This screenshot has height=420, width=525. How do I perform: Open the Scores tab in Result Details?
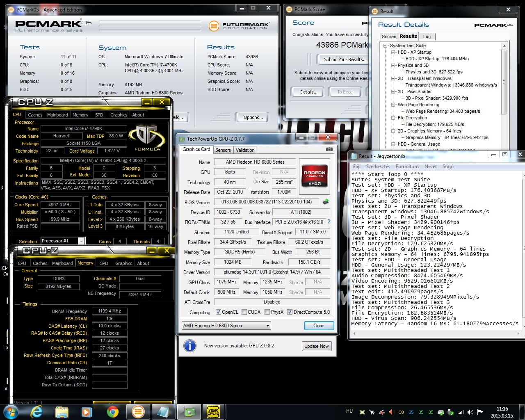click(x=389, y=37)
